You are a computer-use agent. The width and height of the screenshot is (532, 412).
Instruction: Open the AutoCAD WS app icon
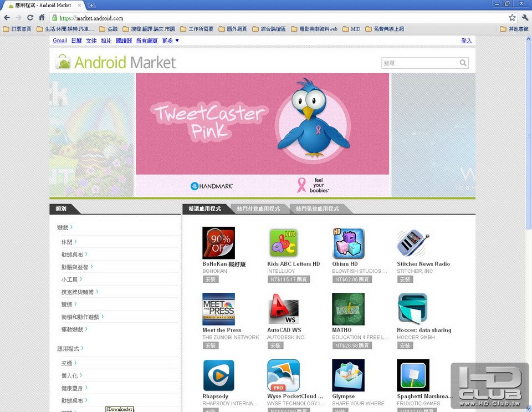coord(283,309)
